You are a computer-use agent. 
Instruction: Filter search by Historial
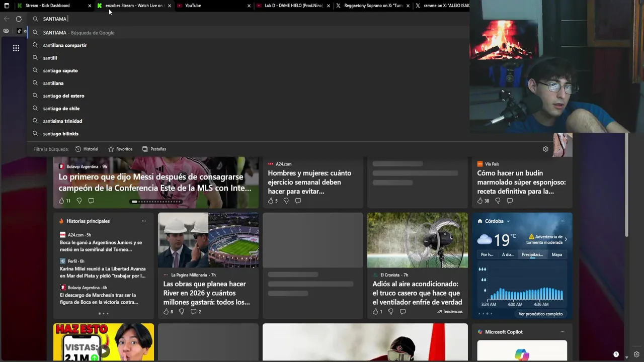(x=87, y=149)
